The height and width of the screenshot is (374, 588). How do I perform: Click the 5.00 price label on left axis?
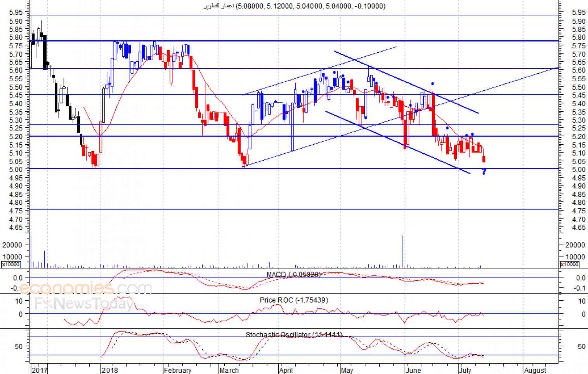point(16,169)
